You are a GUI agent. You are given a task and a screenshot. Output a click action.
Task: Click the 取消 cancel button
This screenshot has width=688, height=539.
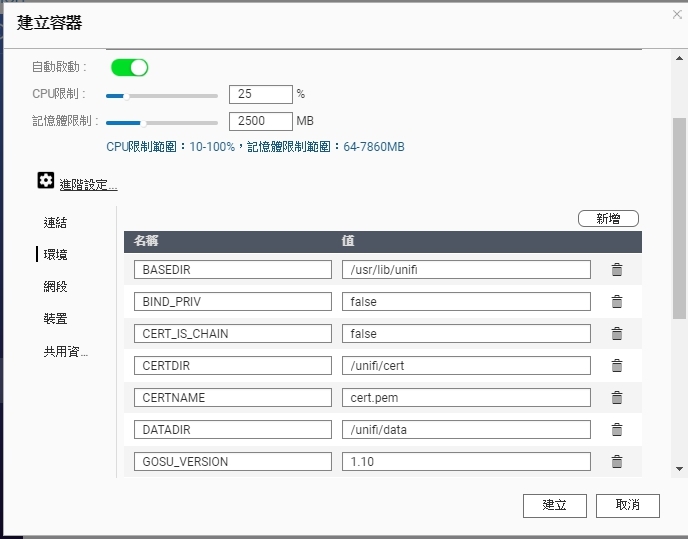tap(627, 506)
